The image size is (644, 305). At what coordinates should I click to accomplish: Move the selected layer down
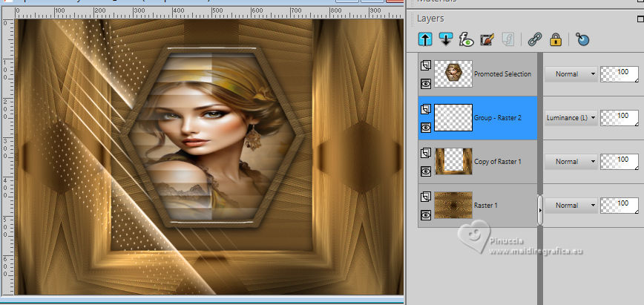click(446, 39)
